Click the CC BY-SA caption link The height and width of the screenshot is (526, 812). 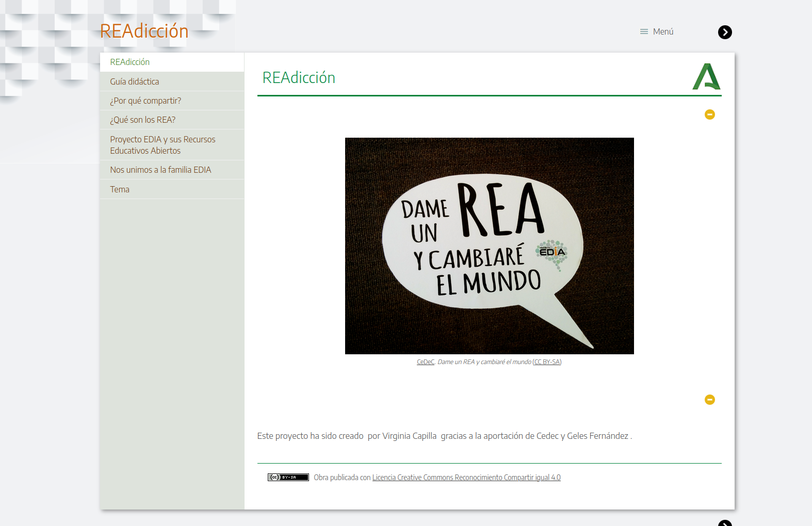547,362
